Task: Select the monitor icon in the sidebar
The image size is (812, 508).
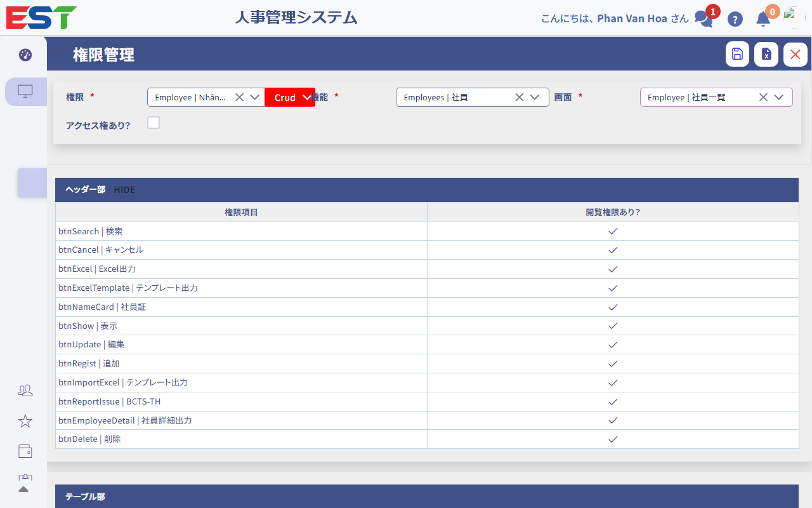Action: [x=25, y=91]
